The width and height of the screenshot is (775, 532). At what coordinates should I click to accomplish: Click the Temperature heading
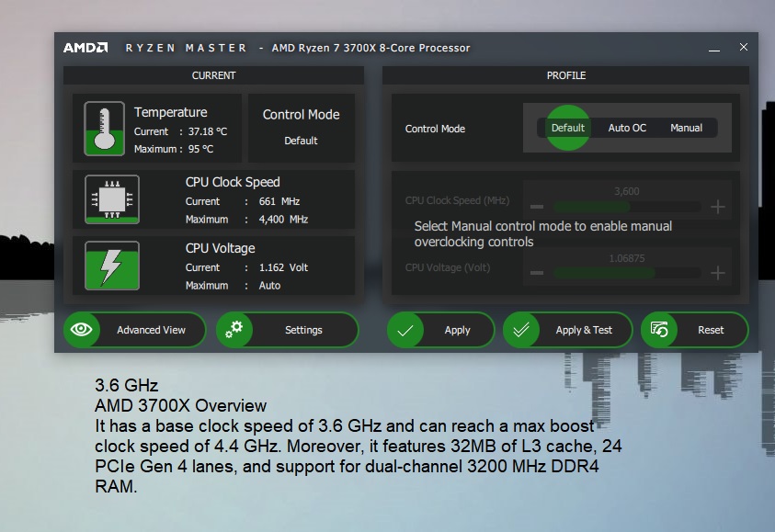coord(170,112)
